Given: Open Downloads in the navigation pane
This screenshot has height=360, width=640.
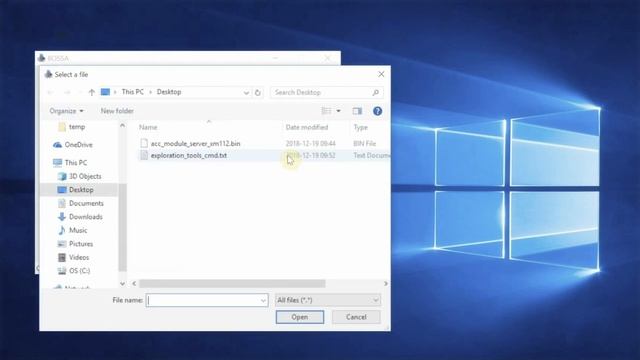Looking at the screenshot, I should tap(86, 217).
